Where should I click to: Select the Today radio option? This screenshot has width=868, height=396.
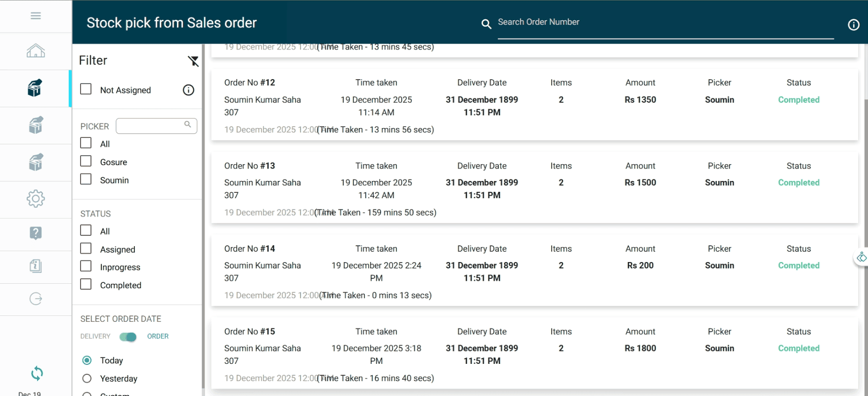tap(87, 360)
